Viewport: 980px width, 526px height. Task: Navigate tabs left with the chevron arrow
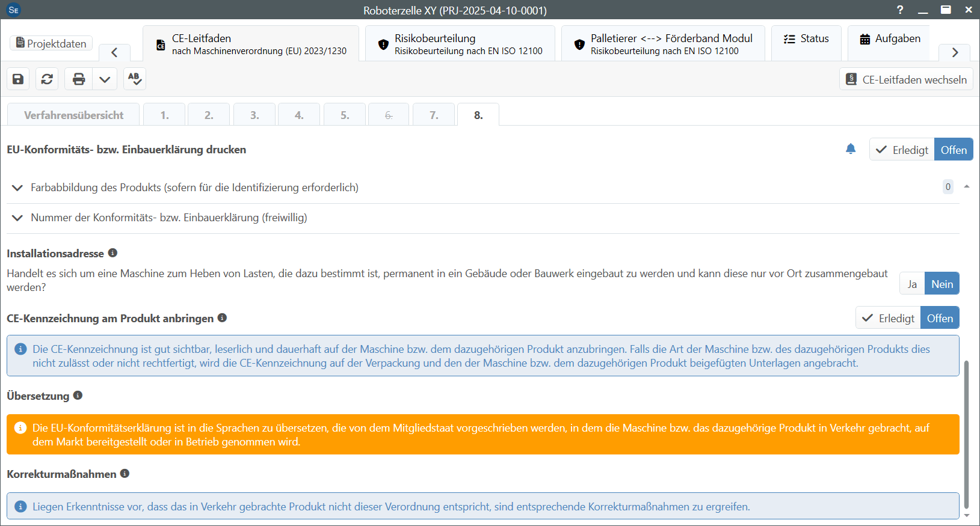click(x=114, y=52)
